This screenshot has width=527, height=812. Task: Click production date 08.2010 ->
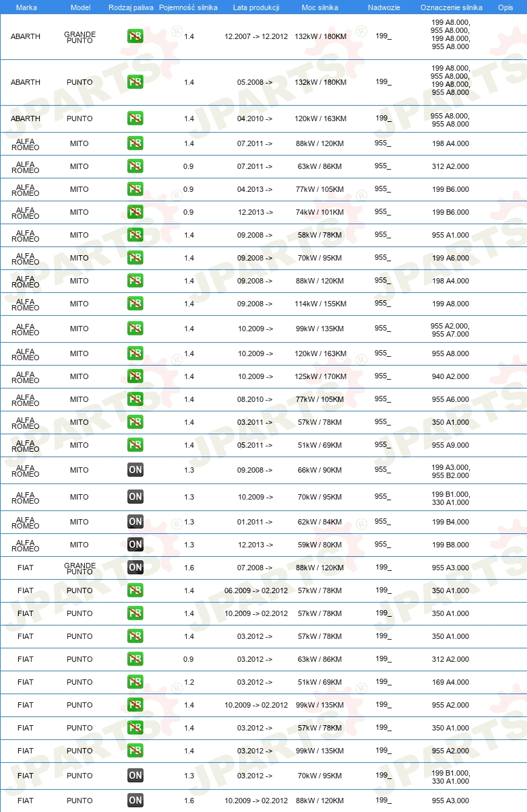255,399
